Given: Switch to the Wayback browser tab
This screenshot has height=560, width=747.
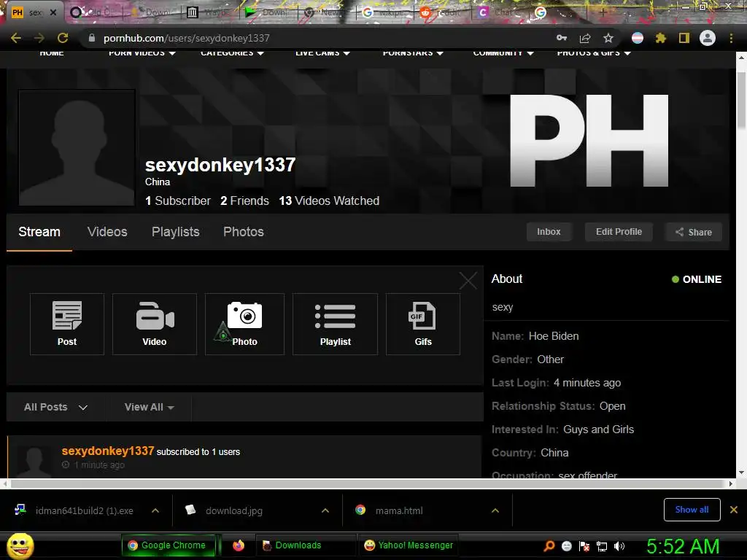Looking at the screenshot, I should [208, 12].
